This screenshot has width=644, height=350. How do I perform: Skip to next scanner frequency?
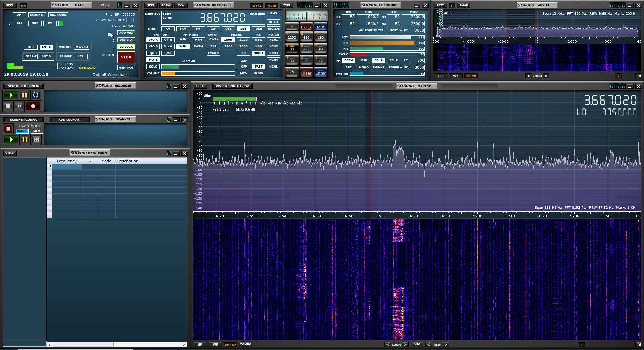pyautogui.click(x=36, y=139)
